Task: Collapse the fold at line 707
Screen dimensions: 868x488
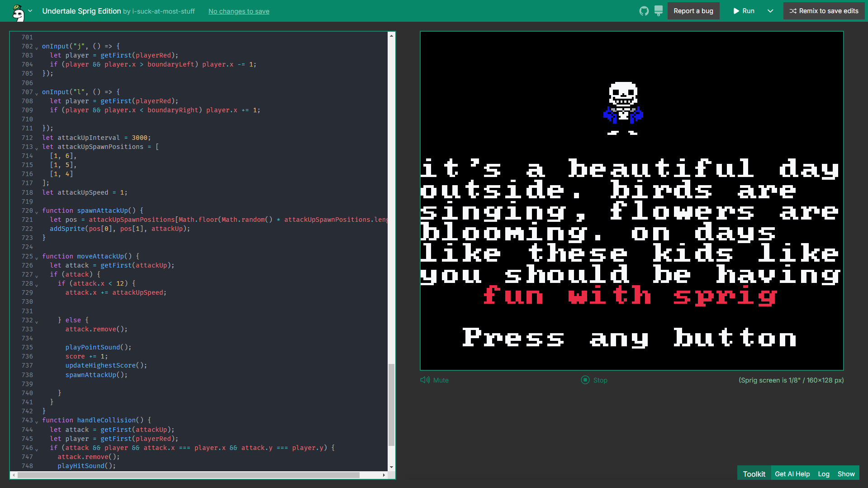Action: click(37, 93)
